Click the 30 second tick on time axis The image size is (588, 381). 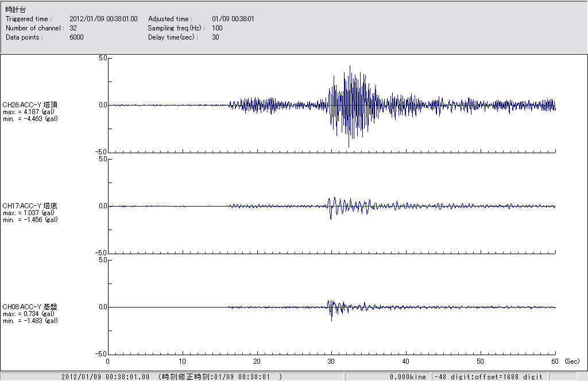[x=331, y=361]
